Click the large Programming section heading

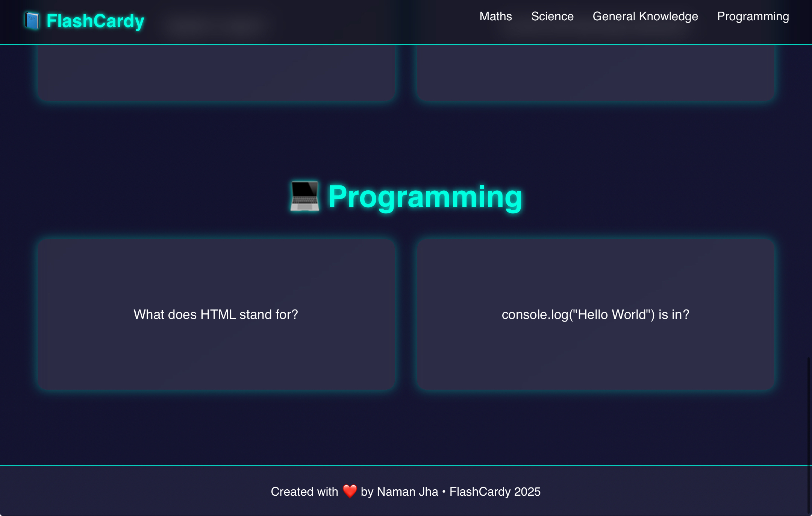(425, 196)
